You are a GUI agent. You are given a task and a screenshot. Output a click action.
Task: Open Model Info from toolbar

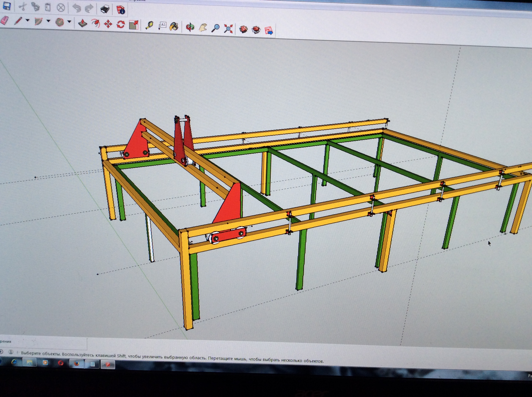pos(121,10)
